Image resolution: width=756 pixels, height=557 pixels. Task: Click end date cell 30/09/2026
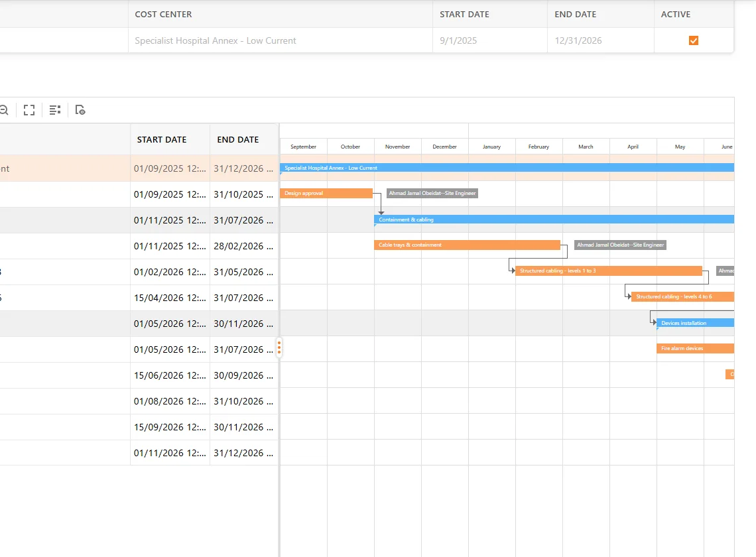click(x=244, y=375)
